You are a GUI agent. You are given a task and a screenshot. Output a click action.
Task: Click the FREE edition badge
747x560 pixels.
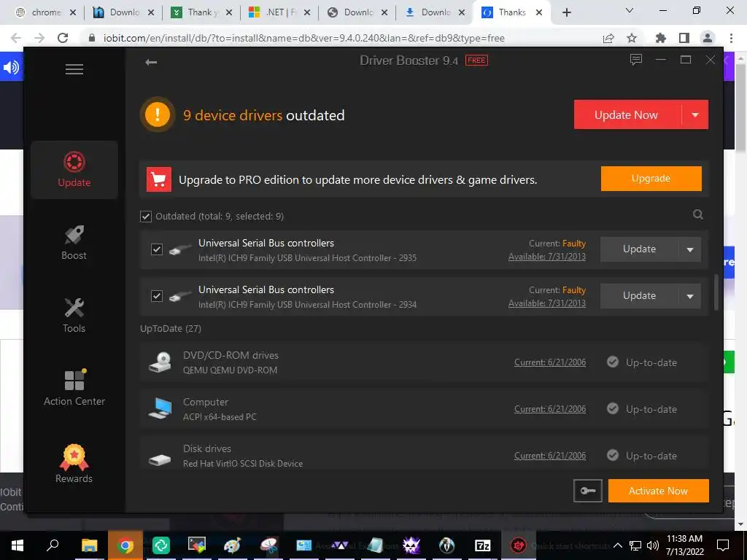point(476,61)
